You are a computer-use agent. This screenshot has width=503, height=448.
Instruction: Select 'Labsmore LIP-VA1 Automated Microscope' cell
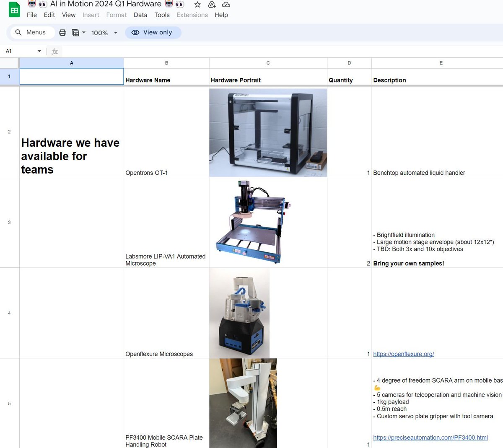point(166,223)
